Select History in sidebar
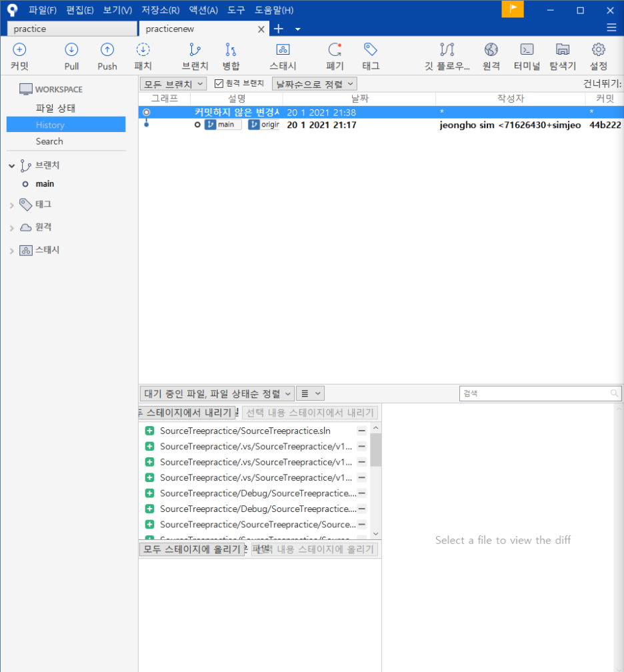Viewport: 624px width, 672px height. [66, 124]
